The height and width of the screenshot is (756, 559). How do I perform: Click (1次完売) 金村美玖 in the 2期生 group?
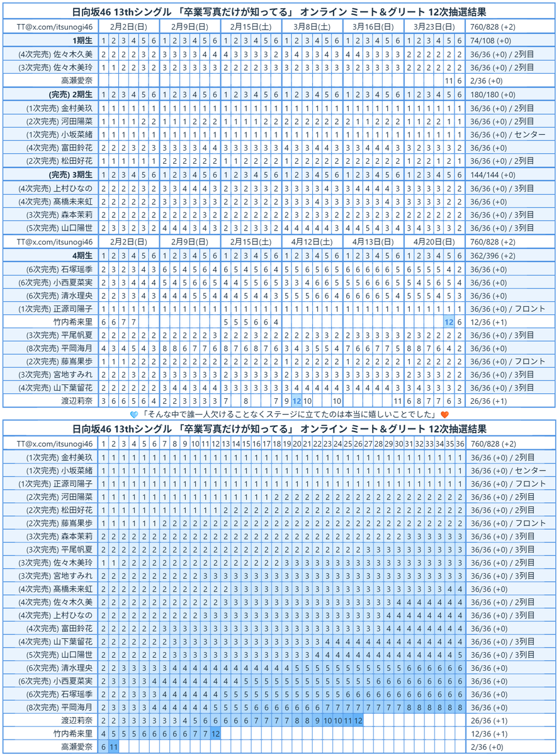tap(60, 108)
